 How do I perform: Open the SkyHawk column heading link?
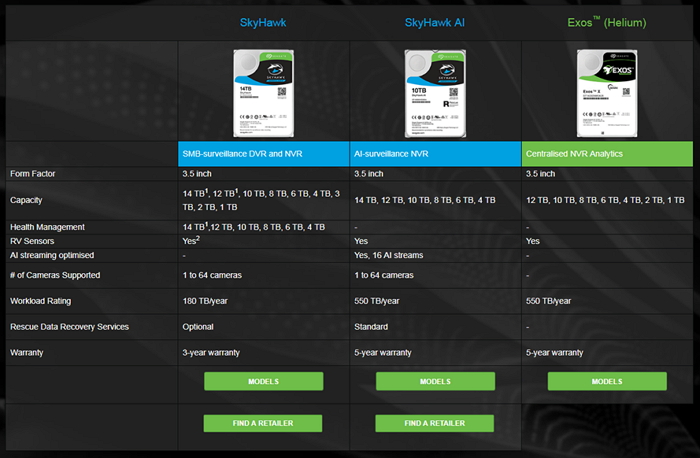[263, 22]
